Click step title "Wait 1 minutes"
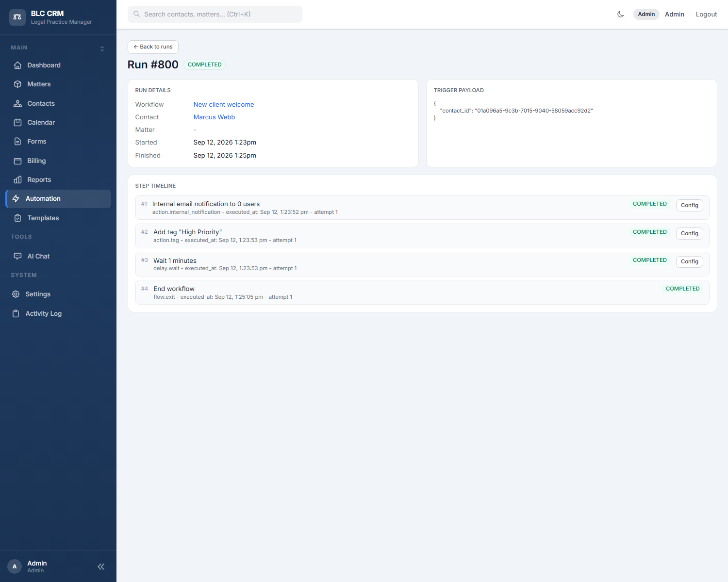728x582 pixels. click(x=175, y=260)
